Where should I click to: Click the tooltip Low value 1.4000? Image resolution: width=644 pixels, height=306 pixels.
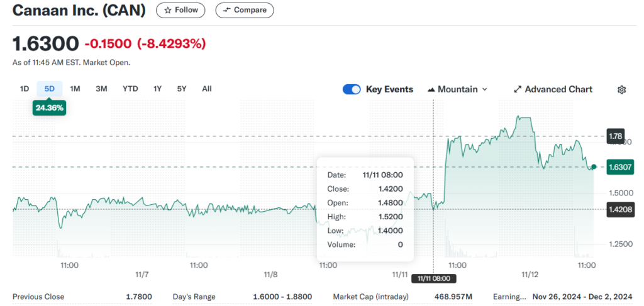pos(391,231)
